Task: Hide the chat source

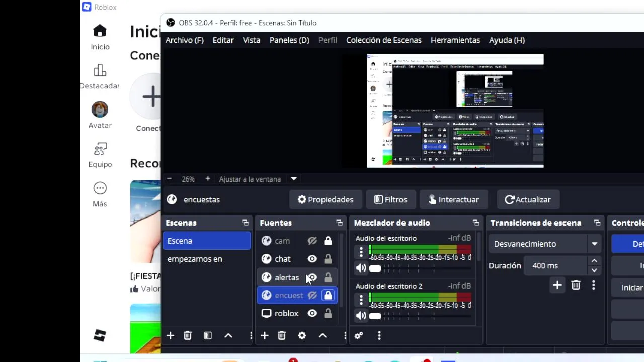Action: (x=312, y=259)
